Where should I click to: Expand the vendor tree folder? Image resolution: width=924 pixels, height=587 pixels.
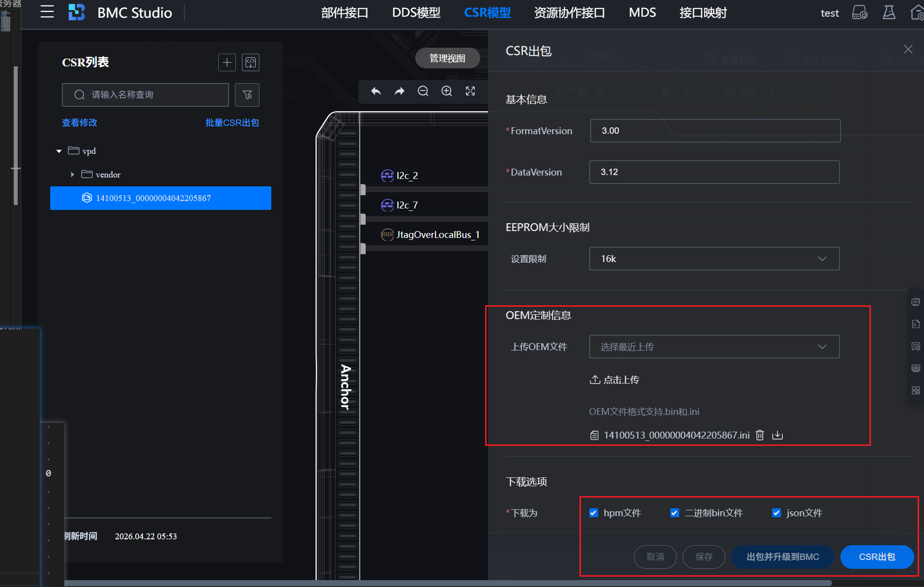[x=72, y=175]
